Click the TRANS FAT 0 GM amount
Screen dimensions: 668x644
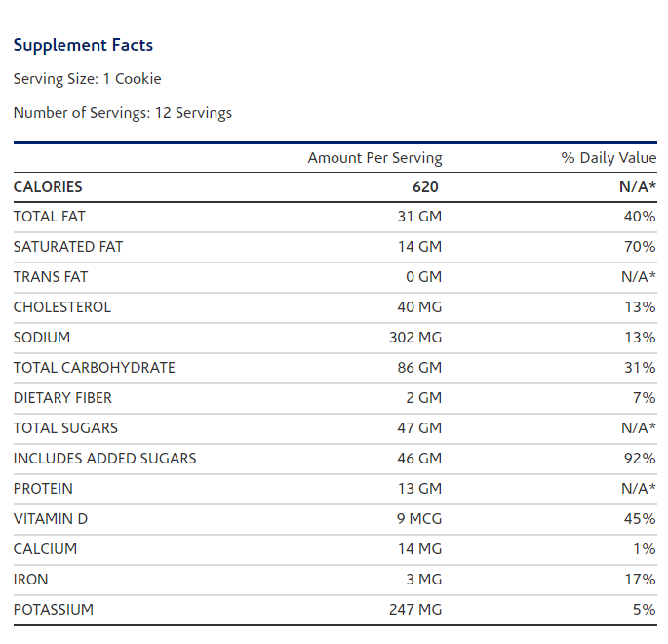click(x=423, y=277)
